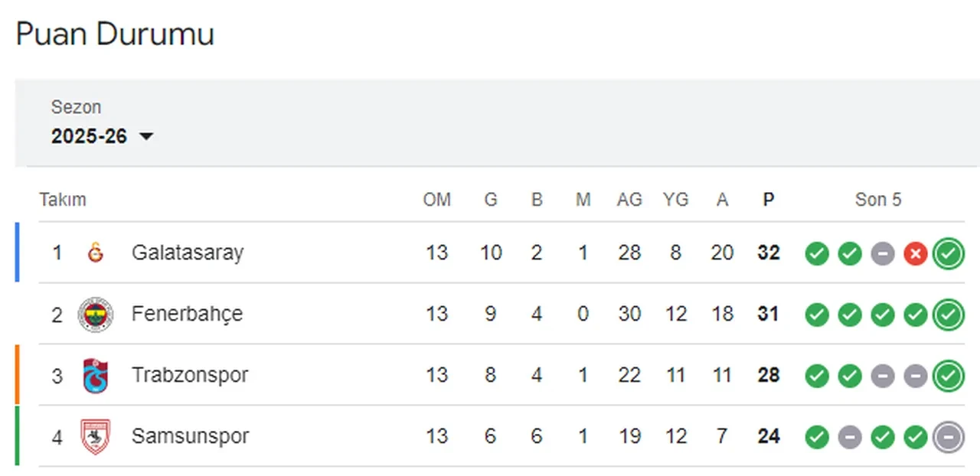Click Galatasaray's gray draw result icon
This screenshot has height=476, width=980.
click(883, 253)
